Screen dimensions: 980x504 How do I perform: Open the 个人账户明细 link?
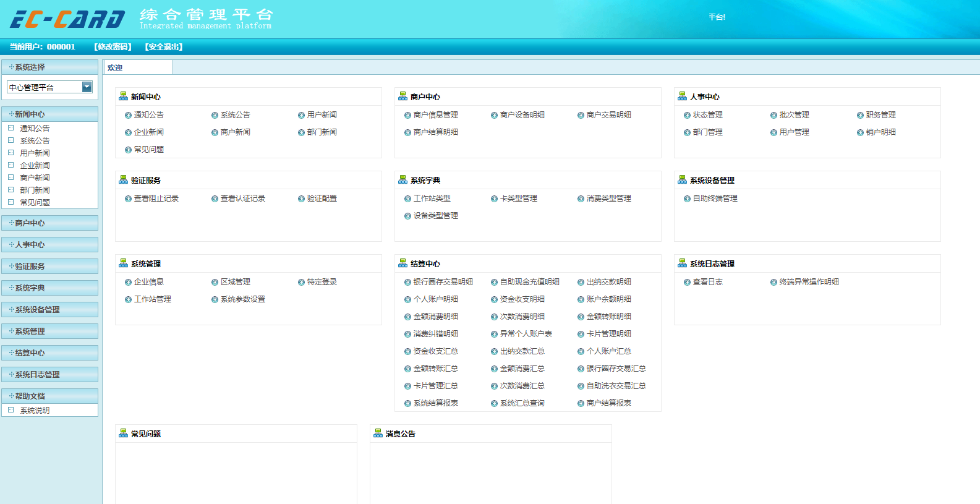point(436,299)
